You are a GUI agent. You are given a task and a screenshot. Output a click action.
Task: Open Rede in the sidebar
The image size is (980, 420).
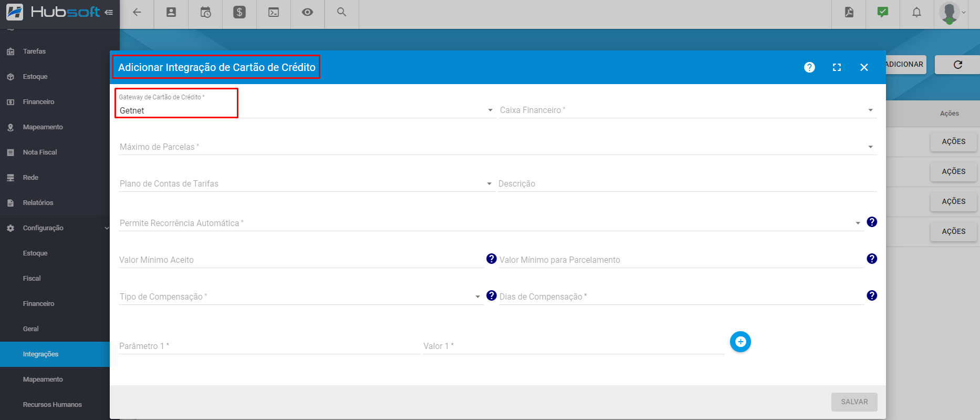(x=55, y=178)
